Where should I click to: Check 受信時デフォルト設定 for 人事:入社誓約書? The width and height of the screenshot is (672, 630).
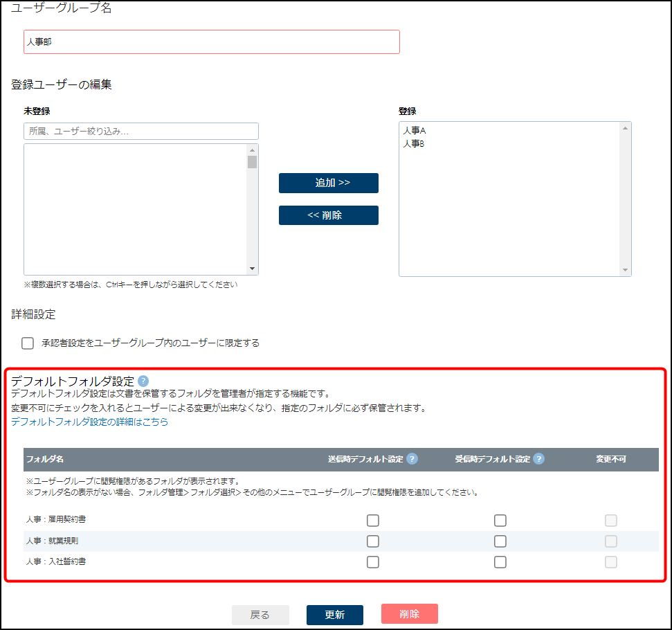click(x=500, y=562)
